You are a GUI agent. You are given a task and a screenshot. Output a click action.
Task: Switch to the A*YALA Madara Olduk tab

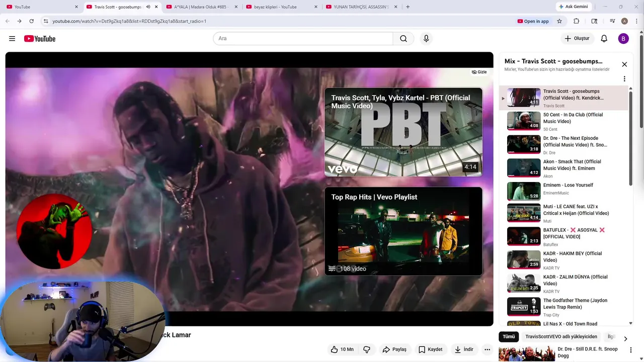coord(201,7)
